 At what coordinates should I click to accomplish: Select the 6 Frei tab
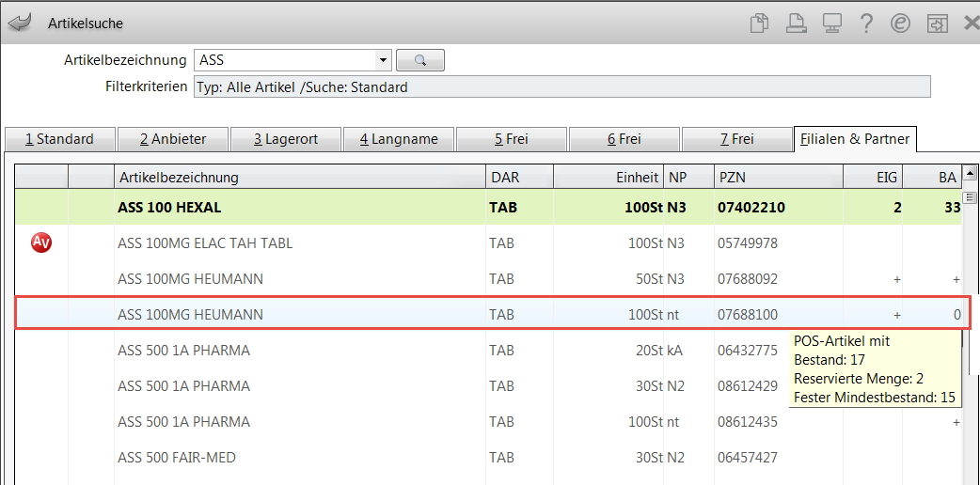pyautogui.click(x=624, y=139)
